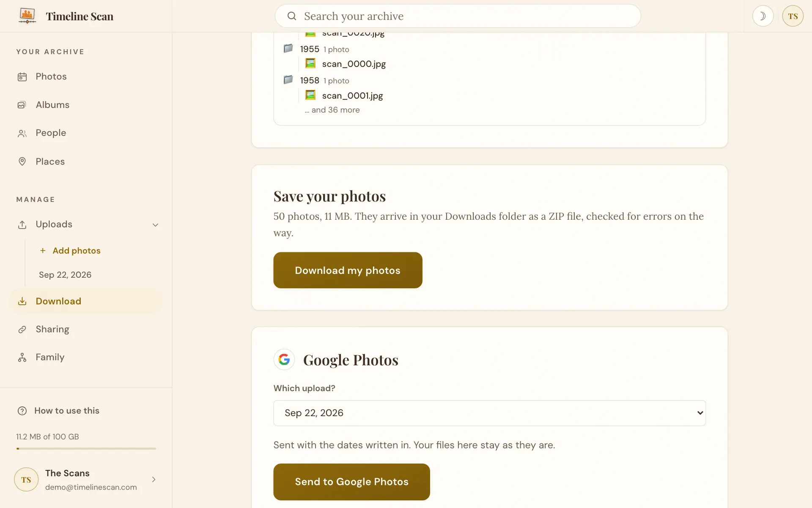
Task: Select scan_0001.jpg file name
Action: tap(353, 96)
